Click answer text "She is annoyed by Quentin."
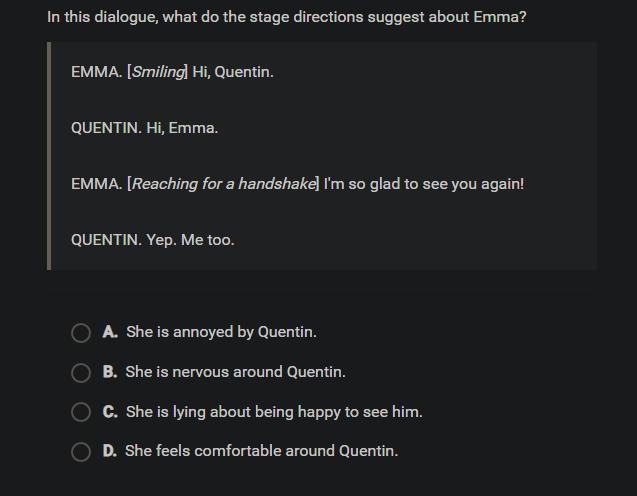This screenshot has width=637, height=496. [221, 332]
